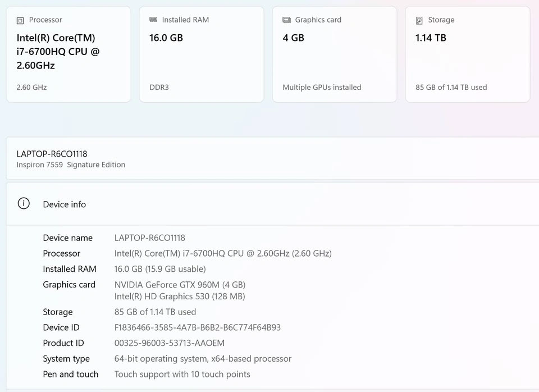The width and height of the screenshot is (539, 392).
Task: Click the "Device name" row label
Action: 68,238
